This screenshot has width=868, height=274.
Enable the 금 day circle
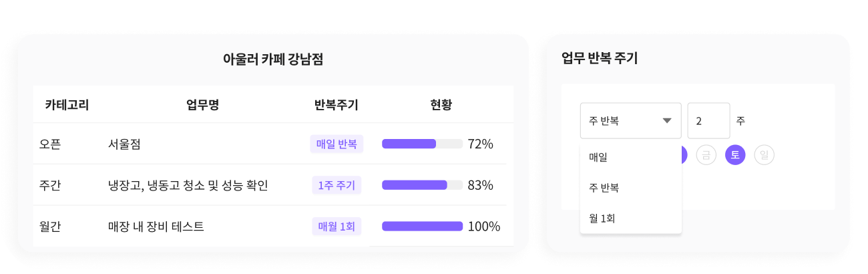click(706, 156)
